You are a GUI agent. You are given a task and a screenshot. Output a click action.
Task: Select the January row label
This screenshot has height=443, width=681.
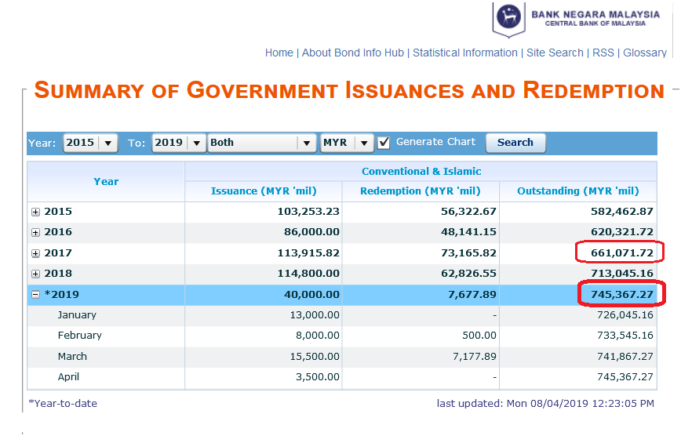coord(77,315)
